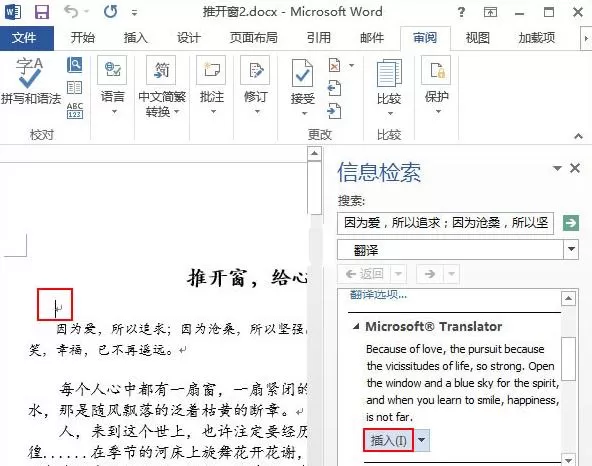592x466 pixels.
Task: Click the 返回 back button
Action: (x=364, y=274)
